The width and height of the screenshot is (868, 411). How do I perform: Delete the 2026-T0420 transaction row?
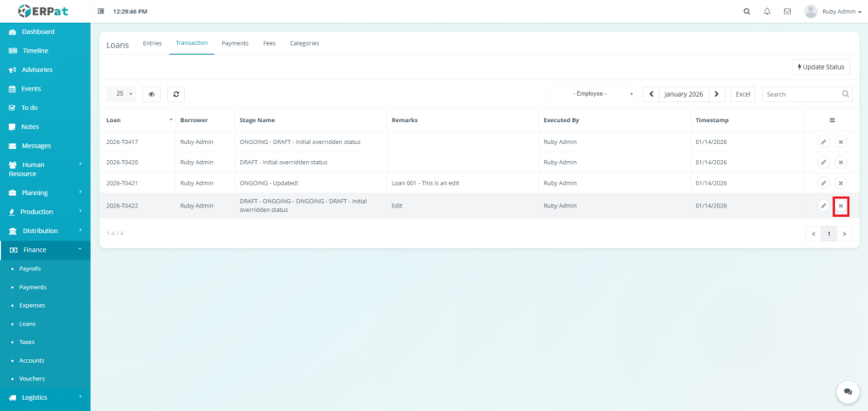point(841,162)
